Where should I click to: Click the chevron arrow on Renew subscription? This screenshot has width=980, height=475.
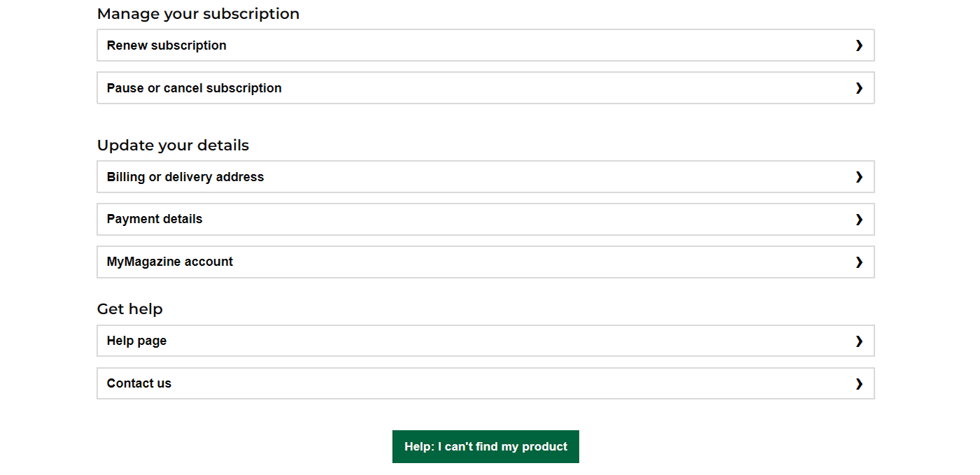pos(859,45)
